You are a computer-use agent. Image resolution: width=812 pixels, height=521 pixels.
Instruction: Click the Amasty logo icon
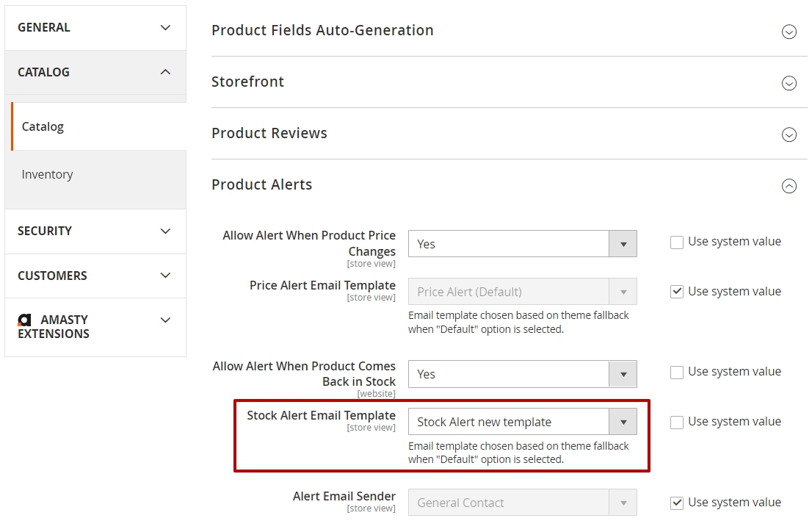(25, 320)
